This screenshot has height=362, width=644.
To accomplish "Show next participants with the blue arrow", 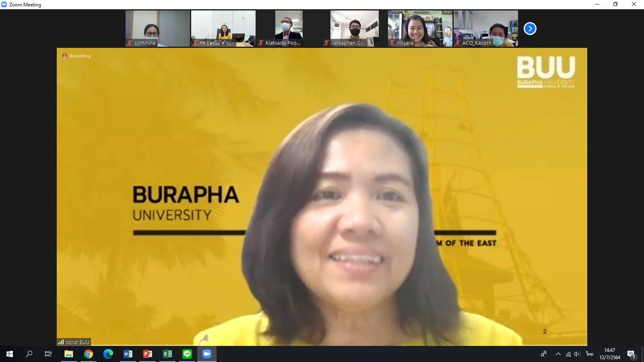I will click(x=530, y=29).
